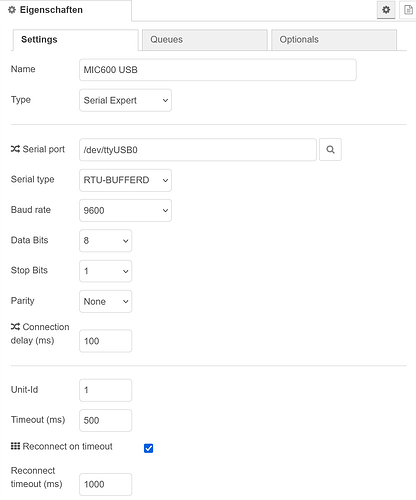
Task: Switch to the Optionals tab
Action: (x=334, y=40)
